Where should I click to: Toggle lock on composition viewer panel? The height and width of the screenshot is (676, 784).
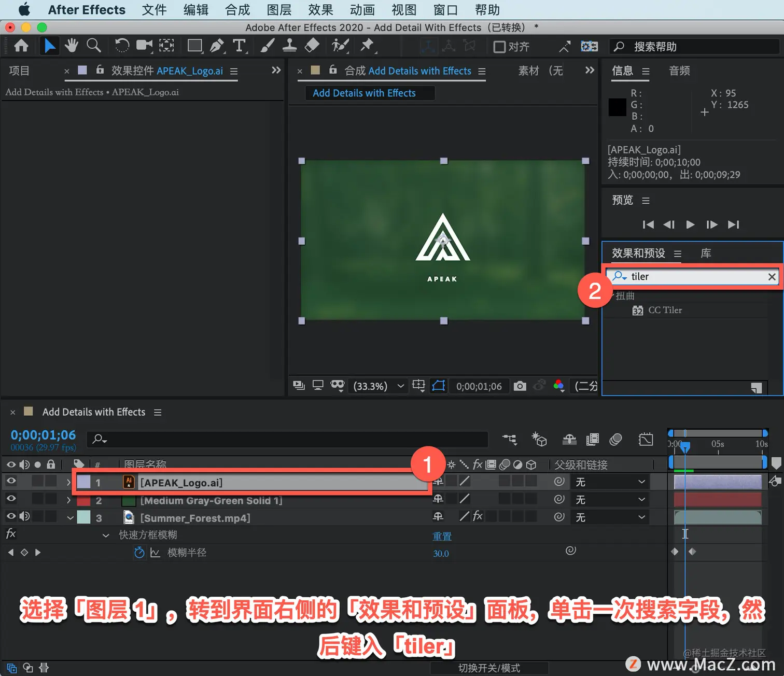click(x=333, y=69)
